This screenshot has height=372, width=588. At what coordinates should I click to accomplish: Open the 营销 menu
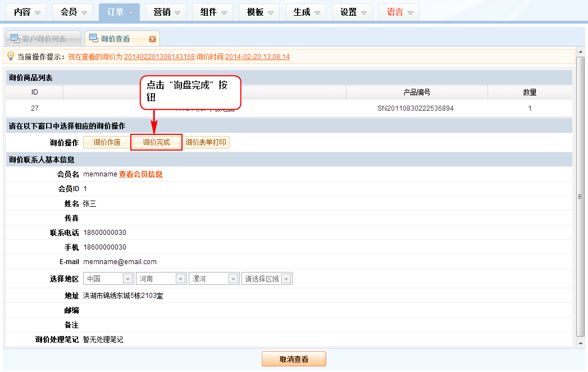pyautogui.click(x=168, y=12)
